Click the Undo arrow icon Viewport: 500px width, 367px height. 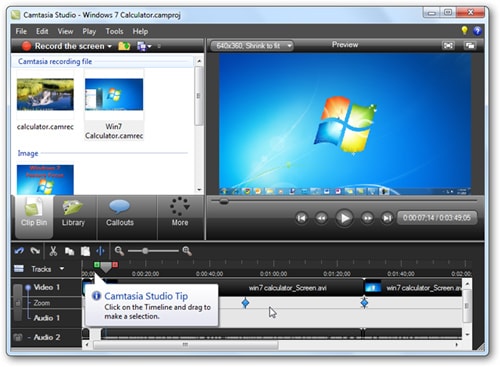click(19, 251)
